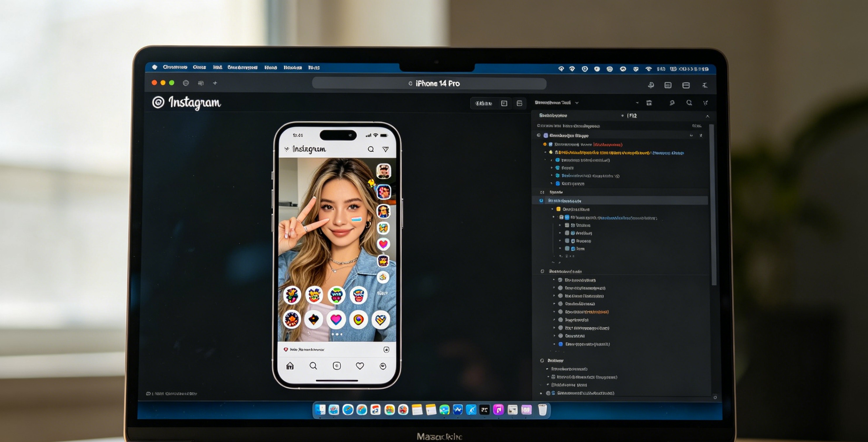Viewport: 868px width, 442px height.
Task: Open the app-name menu next to the Apple logo
Action: [175, 67]
